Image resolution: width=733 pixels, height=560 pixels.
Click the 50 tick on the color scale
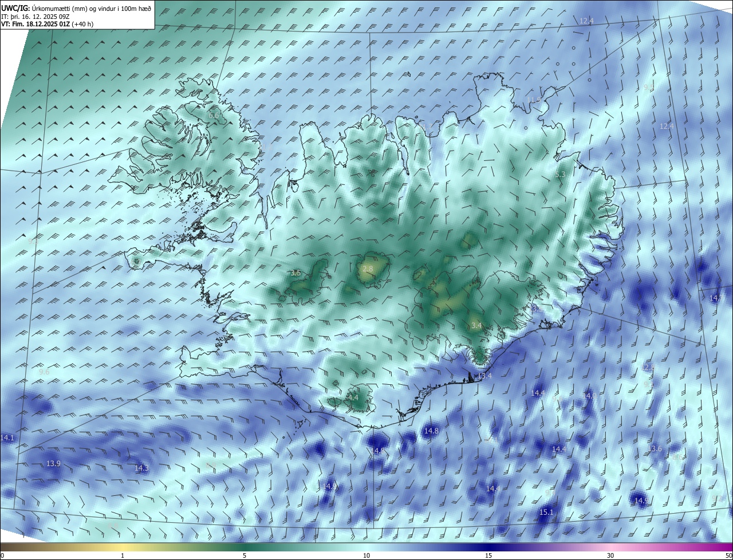point(728,555)
